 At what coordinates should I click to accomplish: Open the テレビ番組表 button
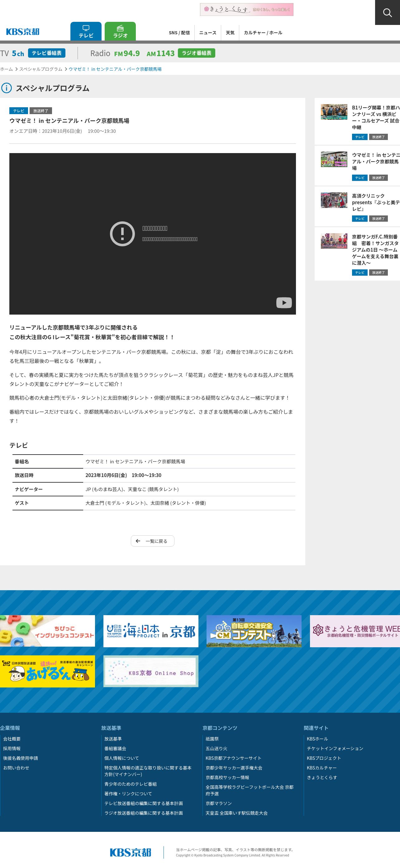tap(46, 53)
